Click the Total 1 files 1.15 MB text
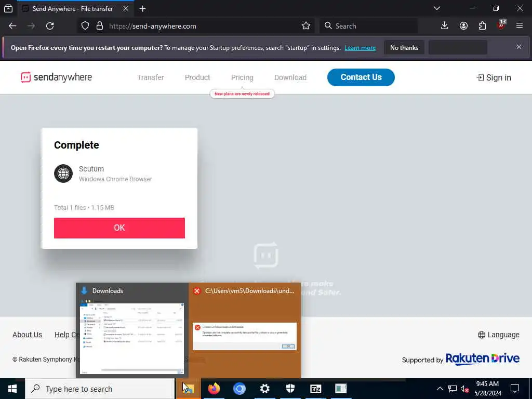Image resolution: width=532 pixels, height=399 pixels. tap(84, 208)
